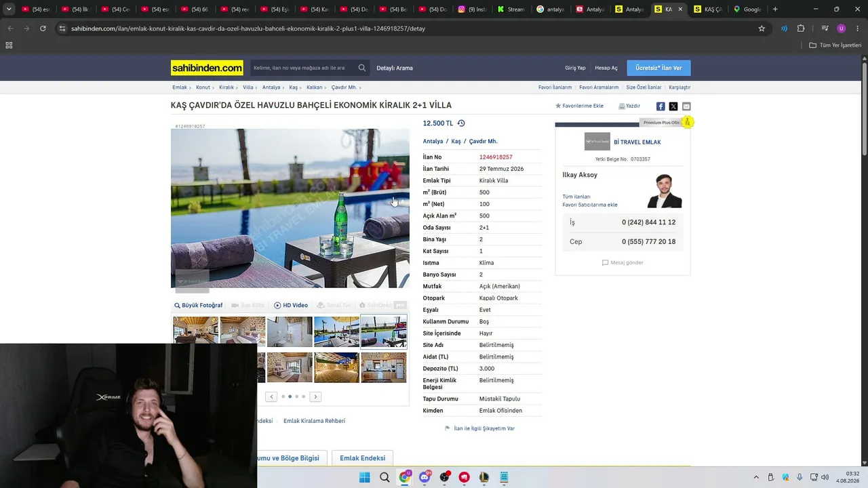The height and width of the screenshot is (488, 868).
Task: Click Favori Satıcılarıma ekle
Action: point(590,205)
